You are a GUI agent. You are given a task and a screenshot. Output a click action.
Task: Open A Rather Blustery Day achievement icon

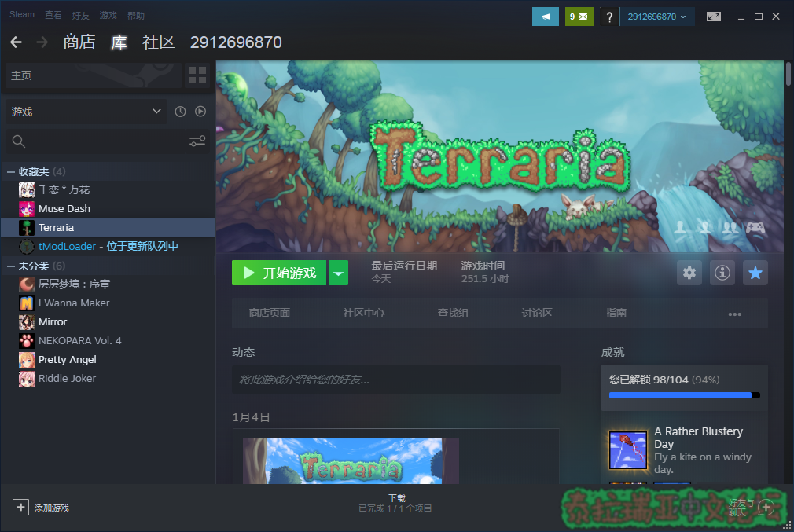tap(628, 449)
